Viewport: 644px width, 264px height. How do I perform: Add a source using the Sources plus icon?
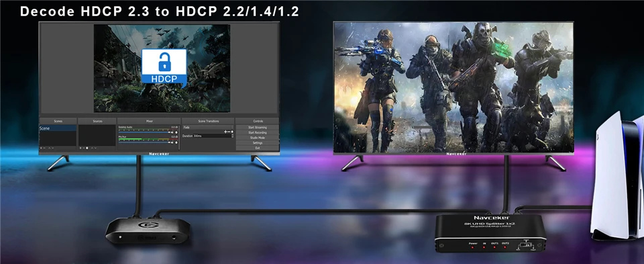point(80,148)
